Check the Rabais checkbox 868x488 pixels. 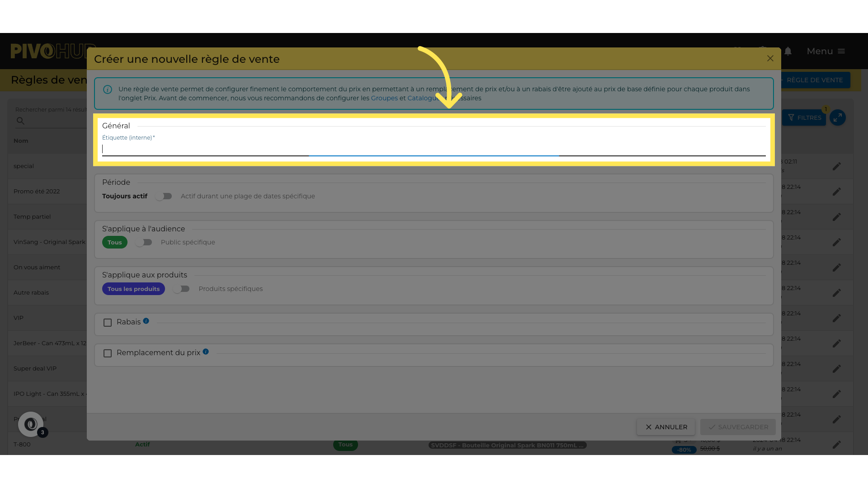pos(108,323)
